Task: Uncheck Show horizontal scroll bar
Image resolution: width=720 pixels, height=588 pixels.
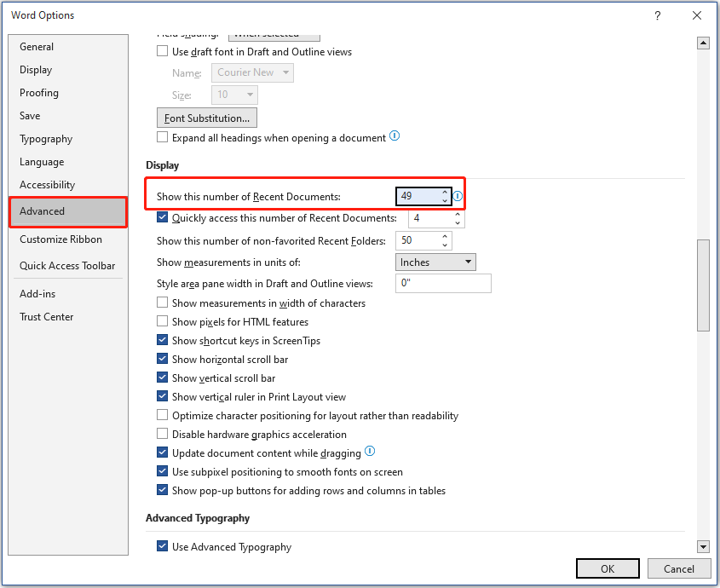Action: pyautogui.click(x=162, y=359)
